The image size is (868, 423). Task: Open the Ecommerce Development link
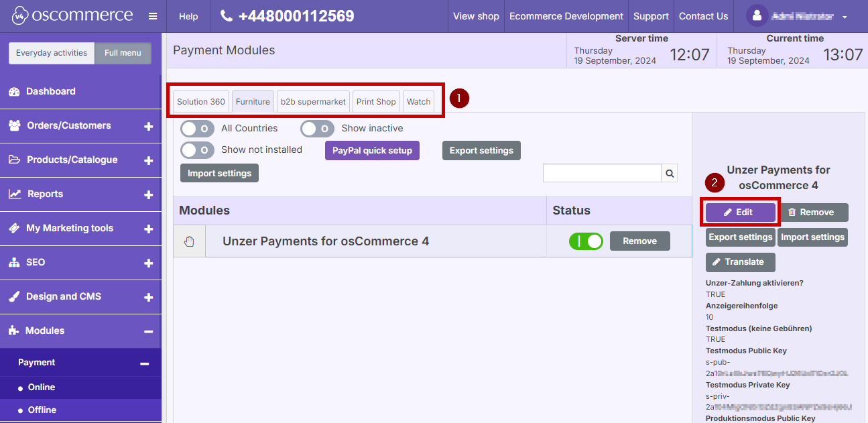coord(566,16)
